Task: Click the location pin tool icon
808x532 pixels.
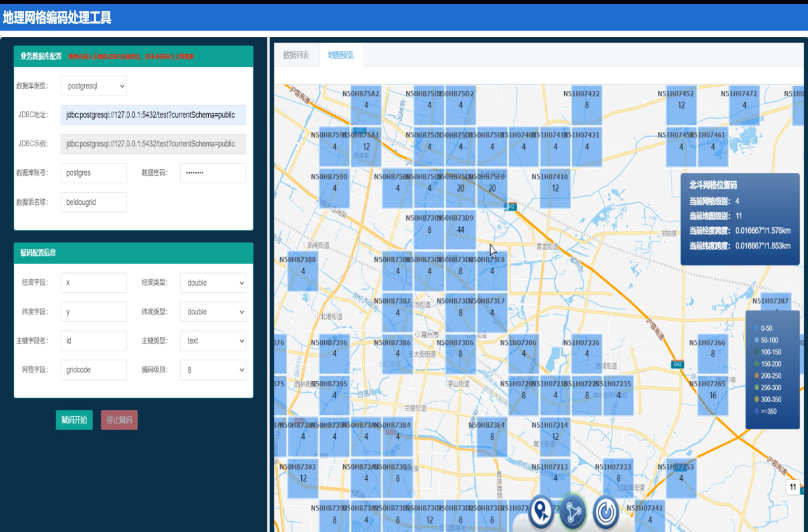Action: pos(541,510)
